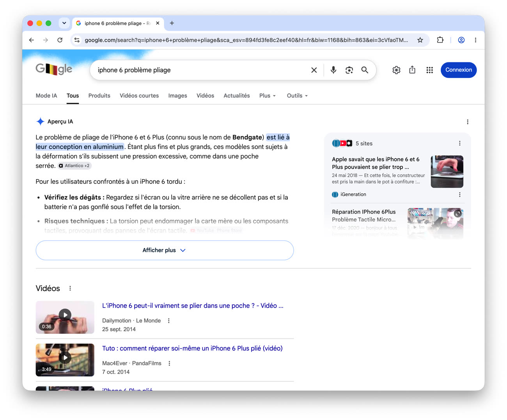Click the share icon next to settings
The image size is (507, 420).
tap(412, 70)
